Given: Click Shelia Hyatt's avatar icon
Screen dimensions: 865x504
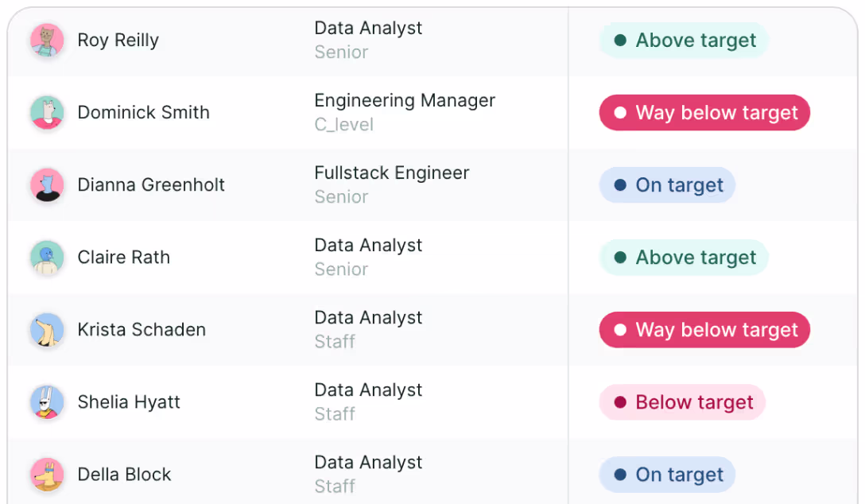Looking at the screenshot, I should pos(47,402).
